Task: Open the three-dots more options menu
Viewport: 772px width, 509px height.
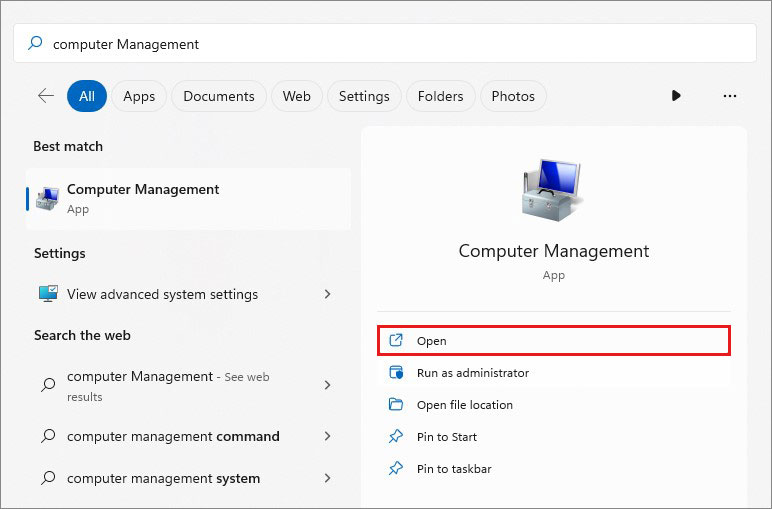Action: pos(729,96)
